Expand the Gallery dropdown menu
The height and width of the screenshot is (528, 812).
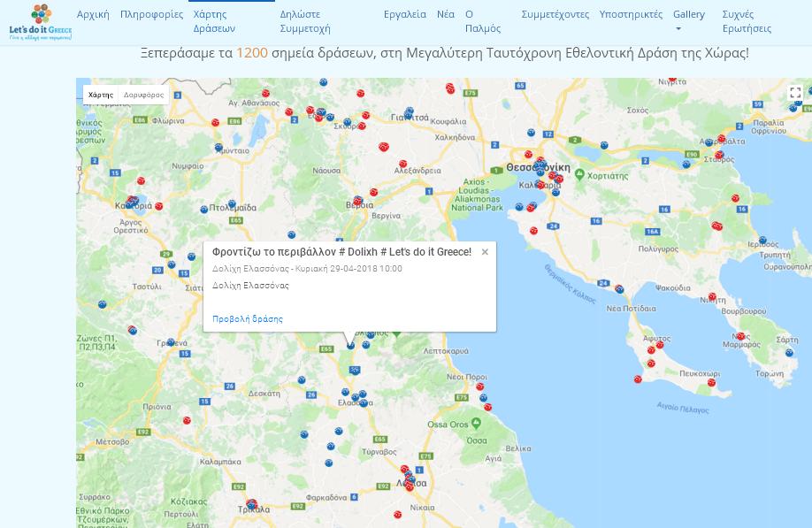pos(688,21)
